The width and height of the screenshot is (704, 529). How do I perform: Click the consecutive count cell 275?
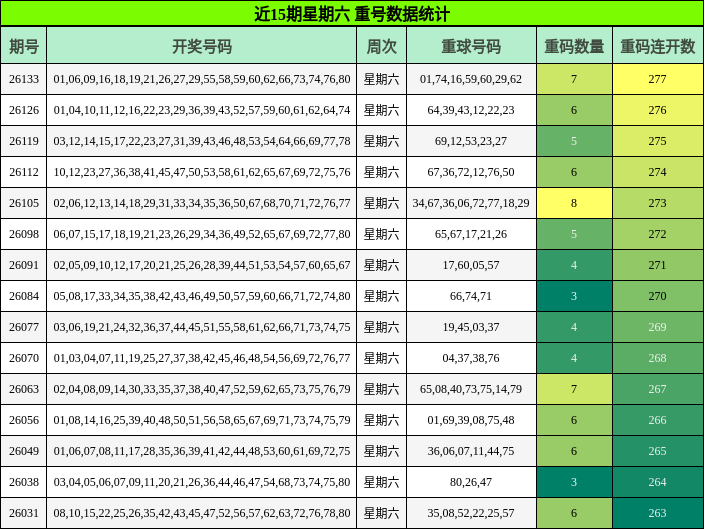click(x=658, y=141)
